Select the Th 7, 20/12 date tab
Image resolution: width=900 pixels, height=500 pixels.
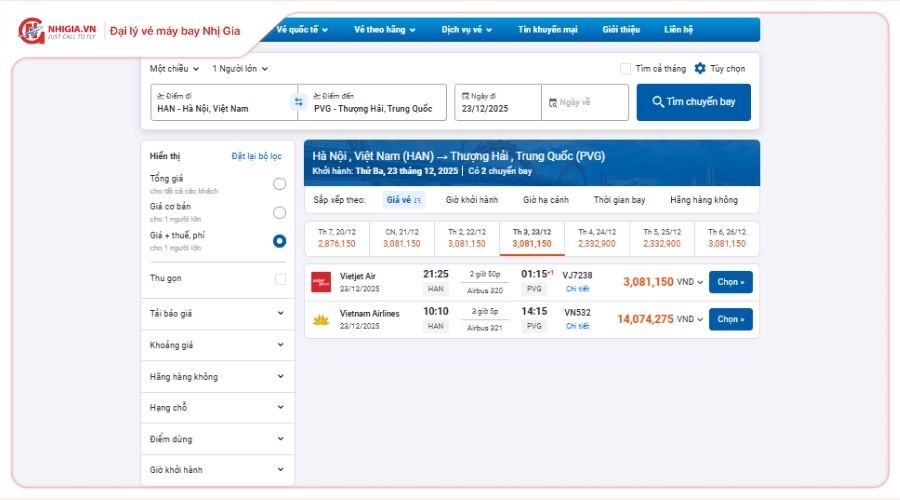point(337,238)
